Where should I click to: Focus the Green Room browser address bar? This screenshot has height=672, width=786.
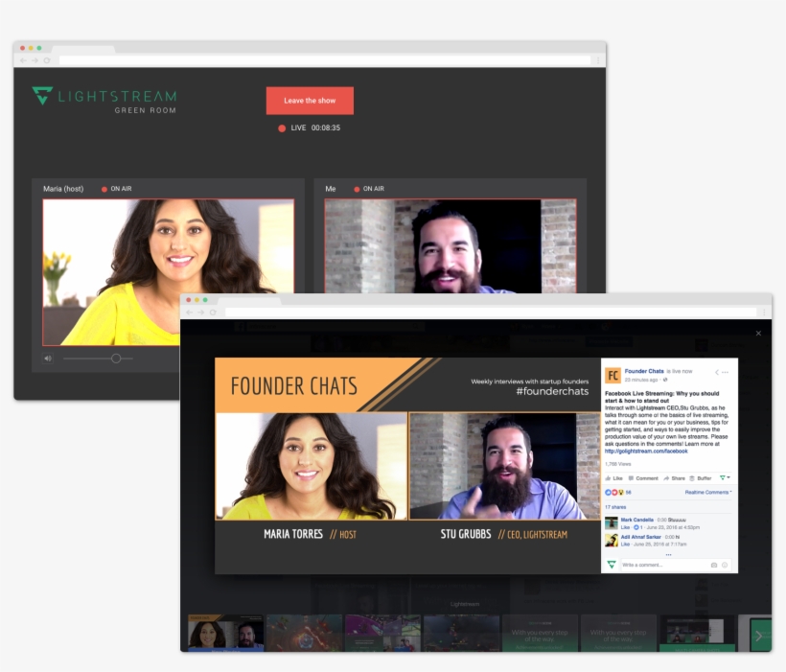[324, 60]
